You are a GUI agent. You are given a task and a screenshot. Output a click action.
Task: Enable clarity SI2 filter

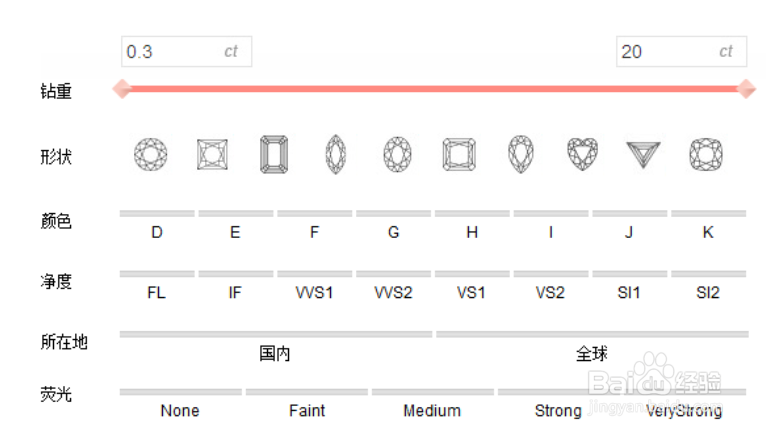(708, 285)
